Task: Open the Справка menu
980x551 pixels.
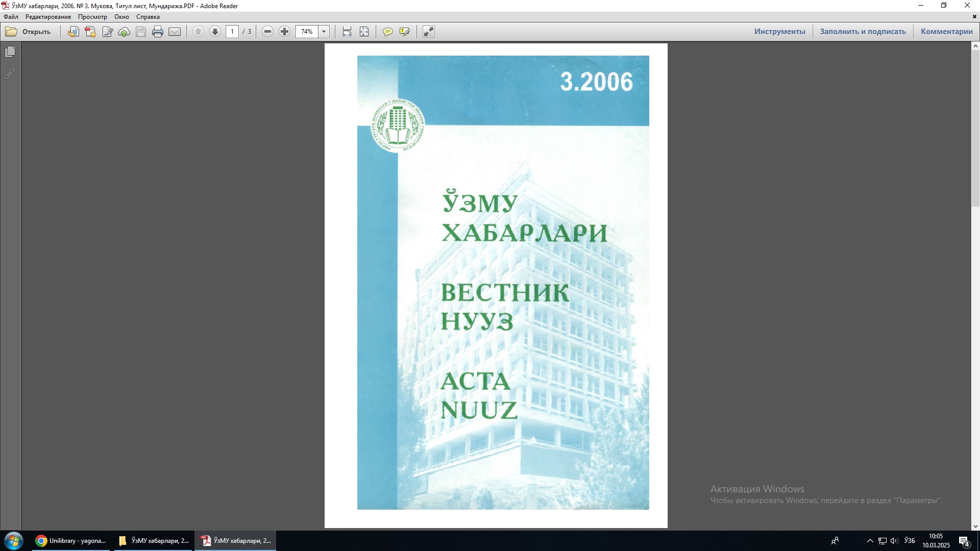Action: pos(148,17)
